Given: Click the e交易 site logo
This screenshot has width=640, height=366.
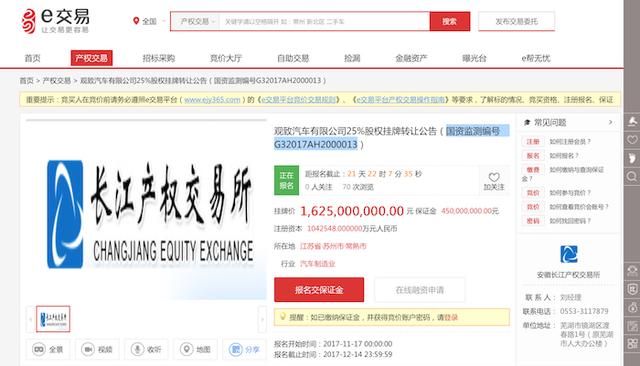Looking at the screenshot, I should (x=56, y=21).
